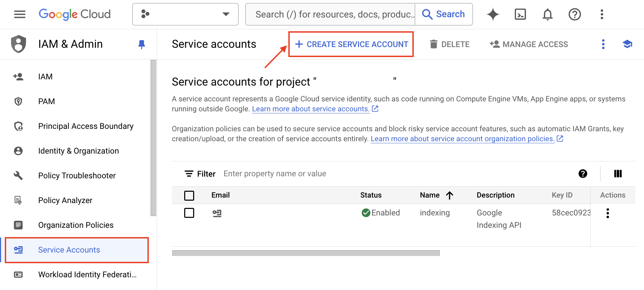Image resolution: width=644 pixels, height=290 pixels.
Task: Activate Cloud Shell terminal icon
Action: click(x=520, y=14)
